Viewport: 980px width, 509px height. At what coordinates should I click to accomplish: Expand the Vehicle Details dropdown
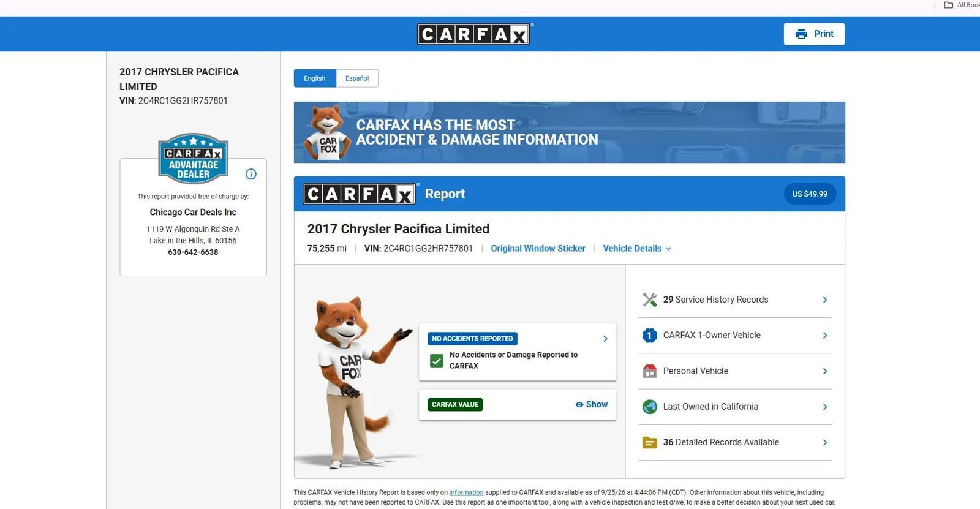point(637,249)
